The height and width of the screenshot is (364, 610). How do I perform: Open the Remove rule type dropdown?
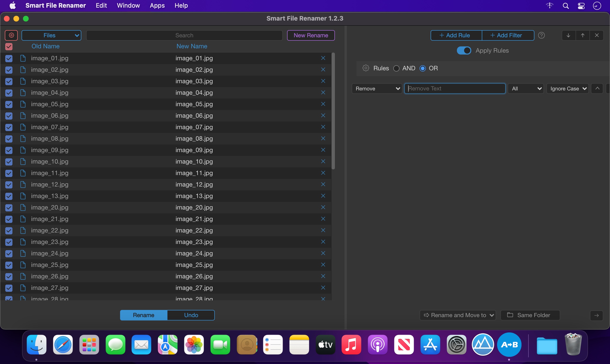coord(377,88)
